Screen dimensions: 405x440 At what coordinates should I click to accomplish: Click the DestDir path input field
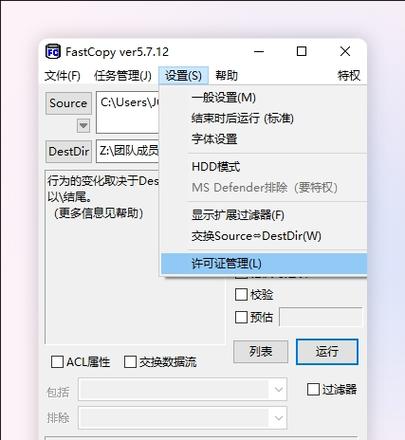pyautogui.click(x=128, y=151)
